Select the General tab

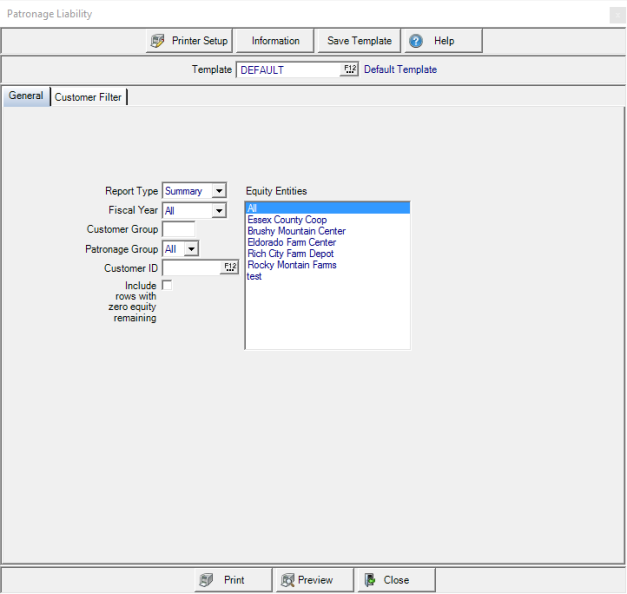point(26,96)
